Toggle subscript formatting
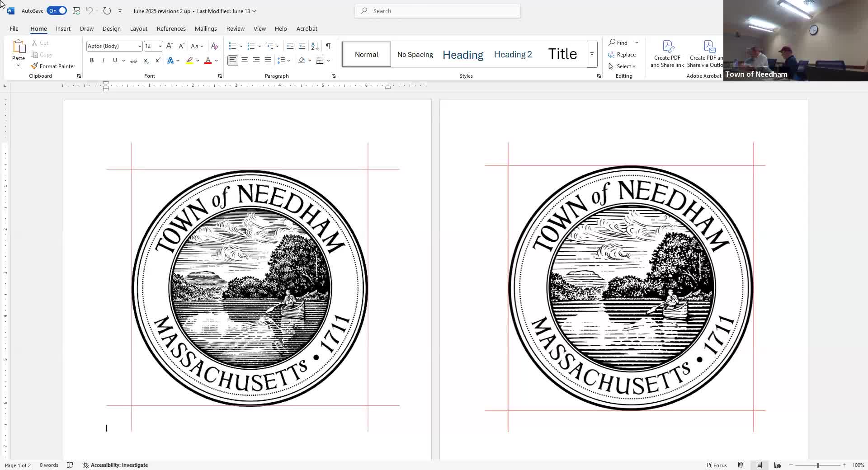 click(x=146, y=61)
